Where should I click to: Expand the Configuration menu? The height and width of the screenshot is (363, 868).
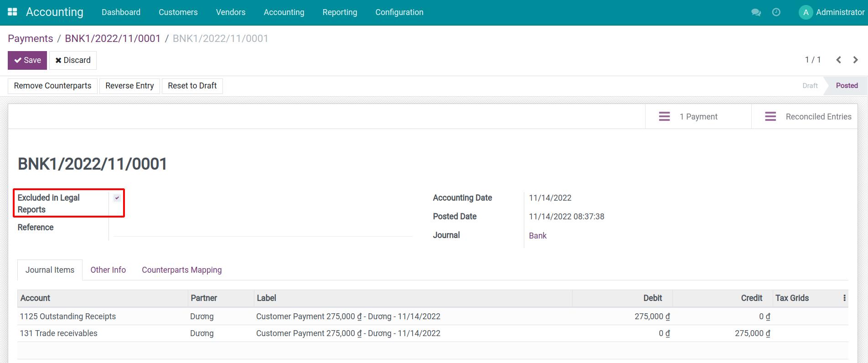(x=399, y=12)
